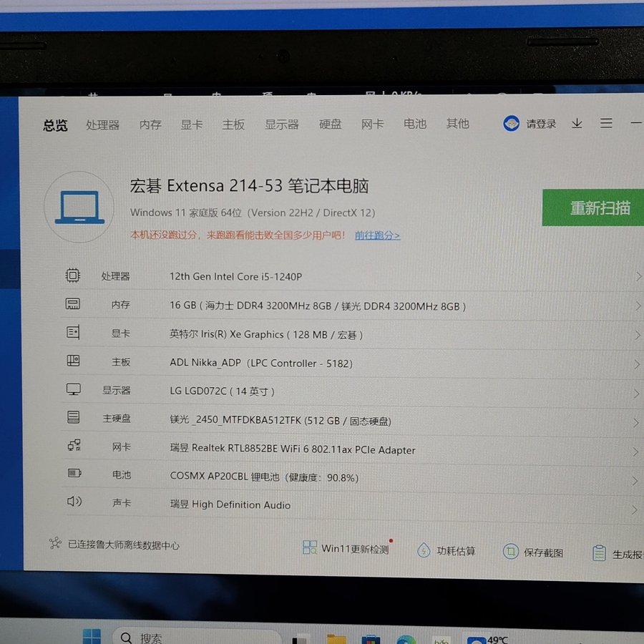
Task: Expand the 12th Gen Intel Core i5-1240P row chevron
Action: click(x=638, y=276)
